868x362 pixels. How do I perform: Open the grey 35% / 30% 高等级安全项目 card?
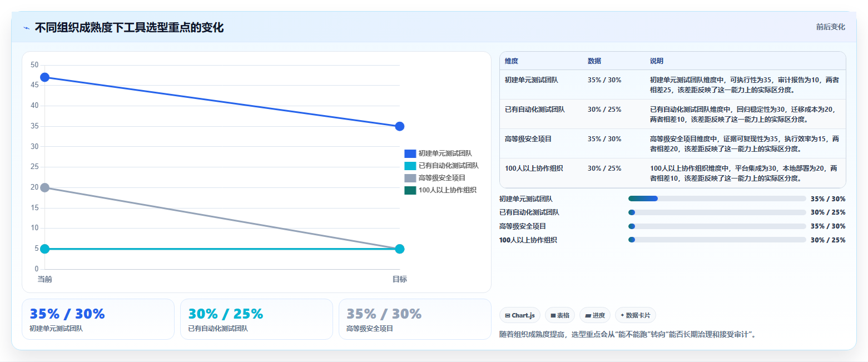(415, 319)
